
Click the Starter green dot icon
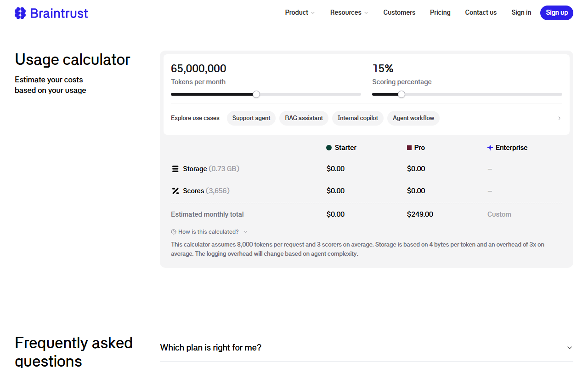[x=329, y=148]
